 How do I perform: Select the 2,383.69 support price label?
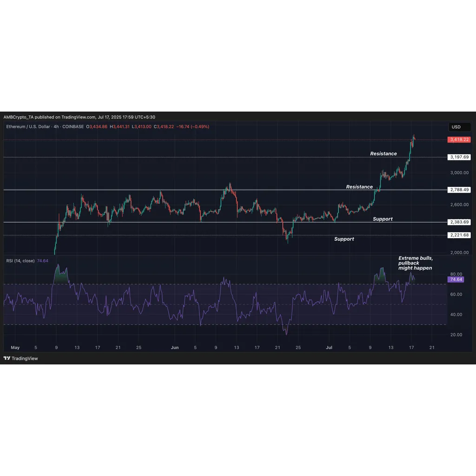point(459,222)
